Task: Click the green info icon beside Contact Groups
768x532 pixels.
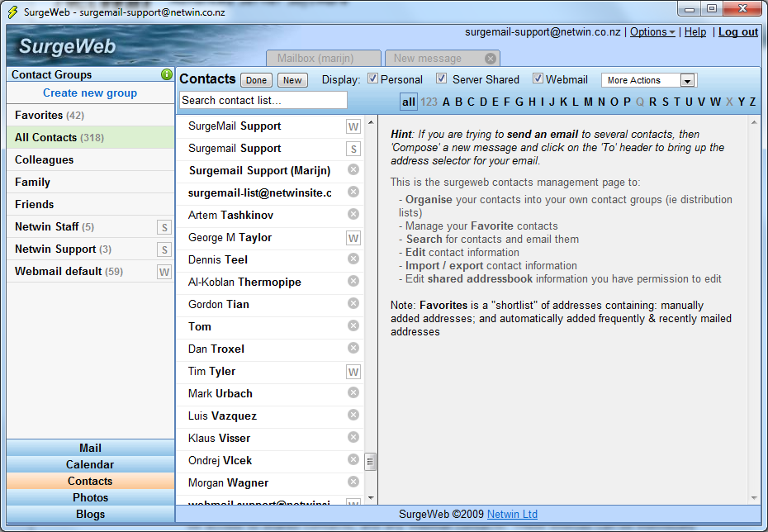Action: 168,74
